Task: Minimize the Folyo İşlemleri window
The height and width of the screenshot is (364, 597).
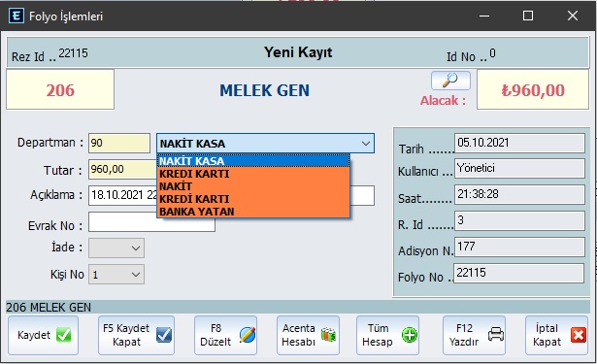Action: pos(484,16)
